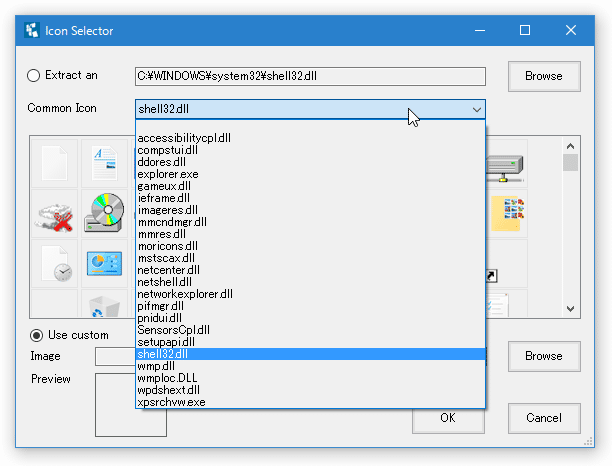
Task: Pick SensorsCpl.dll entry
Action: pyautogui.click(x=310, y=330)
